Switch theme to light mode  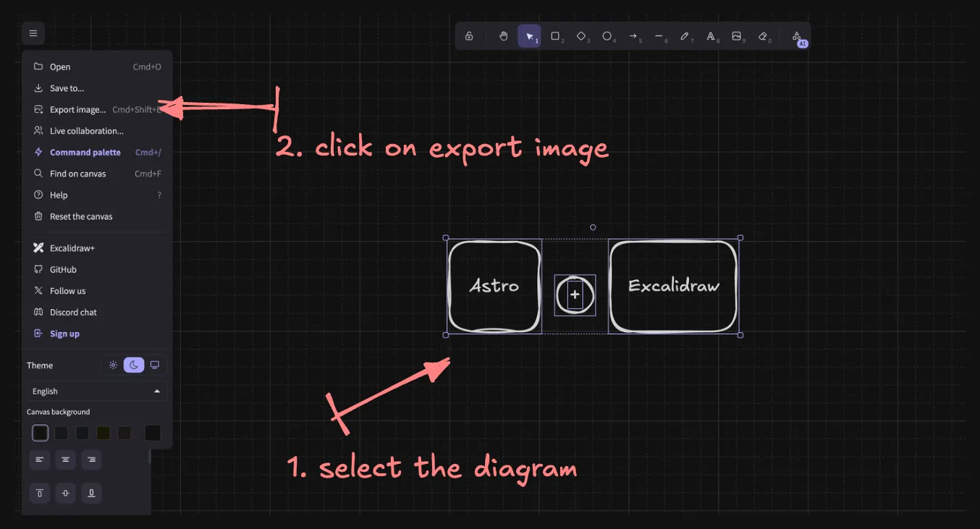[x=113, y=365]
